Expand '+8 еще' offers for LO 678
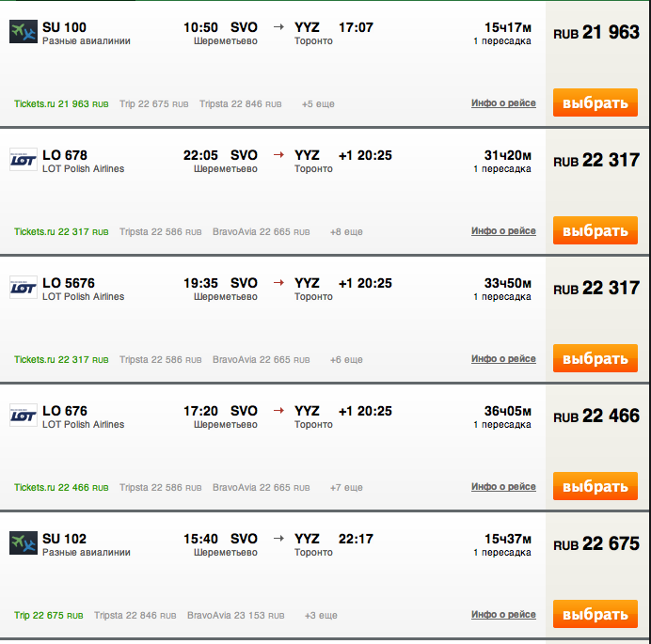The image size is (651, 644). [x=346, y=231]
